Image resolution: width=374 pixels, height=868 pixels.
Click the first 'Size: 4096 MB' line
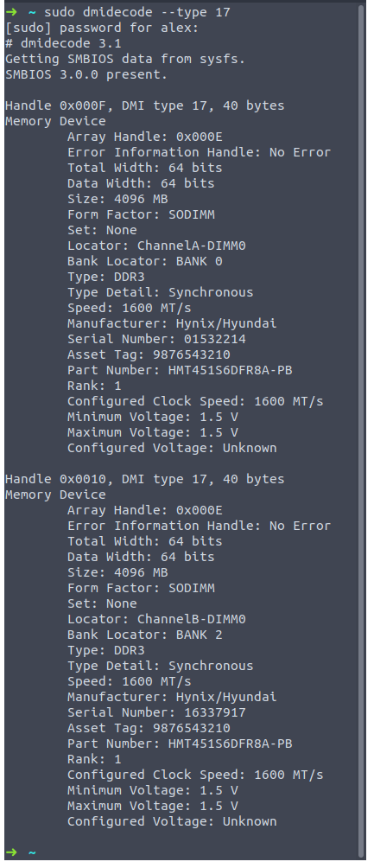coord(117,199)
